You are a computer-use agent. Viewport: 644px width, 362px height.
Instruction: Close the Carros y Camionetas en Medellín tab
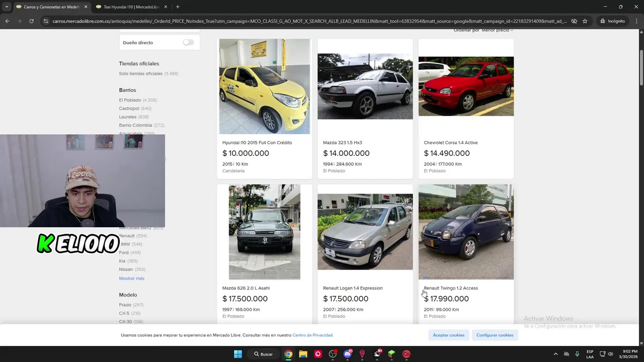(86, 7)
